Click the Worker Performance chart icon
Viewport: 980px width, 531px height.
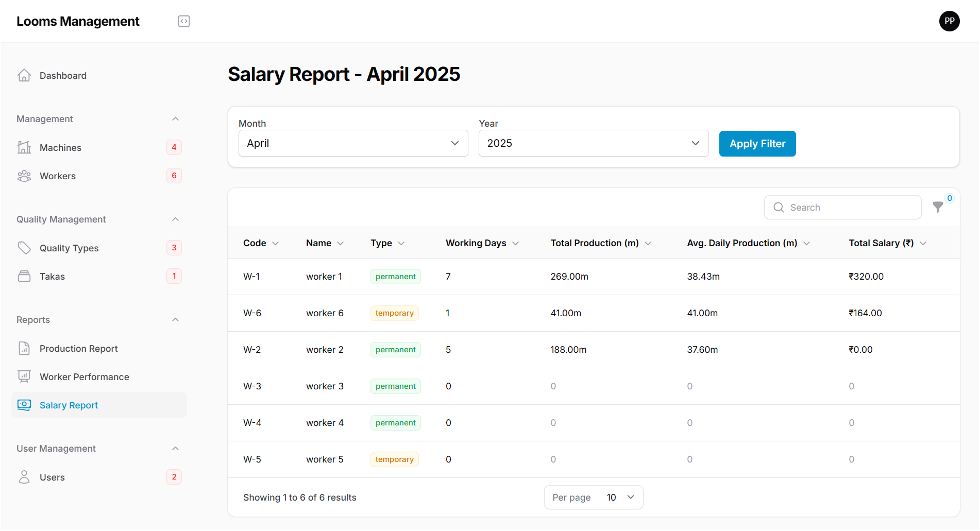(24, 376)
